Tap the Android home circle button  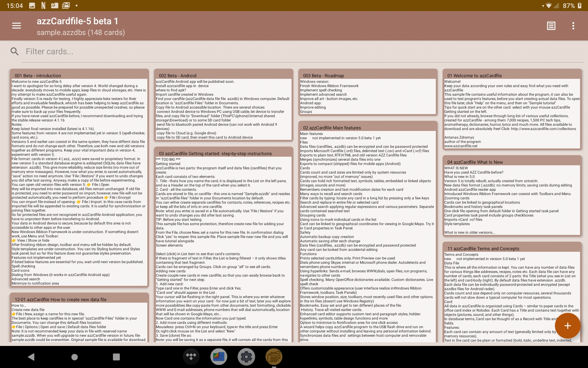[x=74, y=357]
